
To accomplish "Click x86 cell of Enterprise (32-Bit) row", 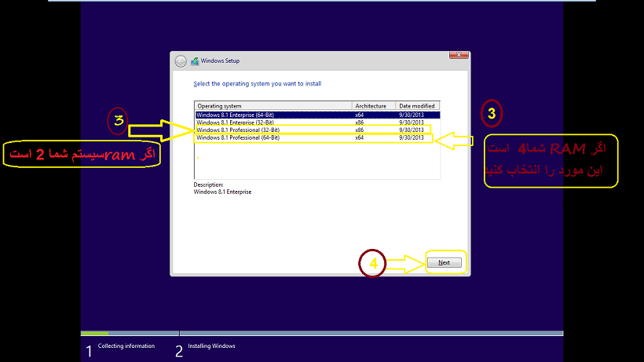I will click(x=360, y=122).
